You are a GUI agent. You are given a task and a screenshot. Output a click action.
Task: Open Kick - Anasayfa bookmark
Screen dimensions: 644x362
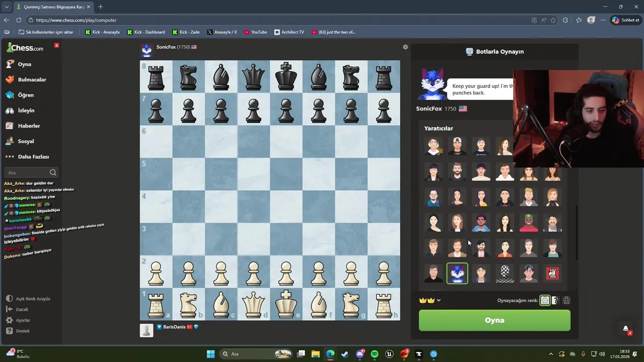pos(103,32)
